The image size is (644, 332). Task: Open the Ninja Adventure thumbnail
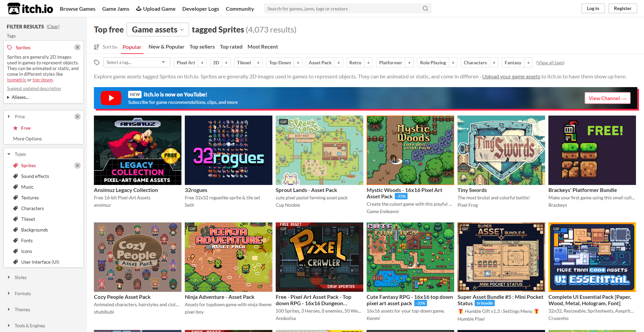pos(228,257)
